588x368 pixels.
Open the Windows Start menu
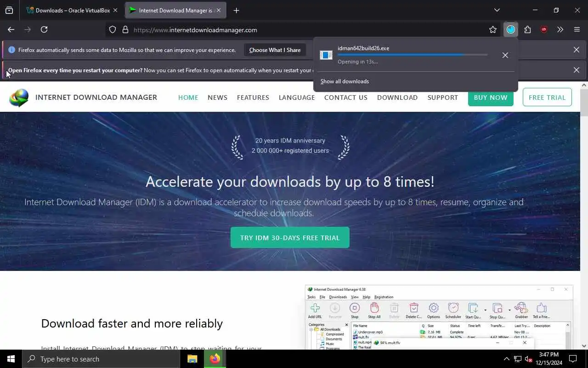point(11,359)
